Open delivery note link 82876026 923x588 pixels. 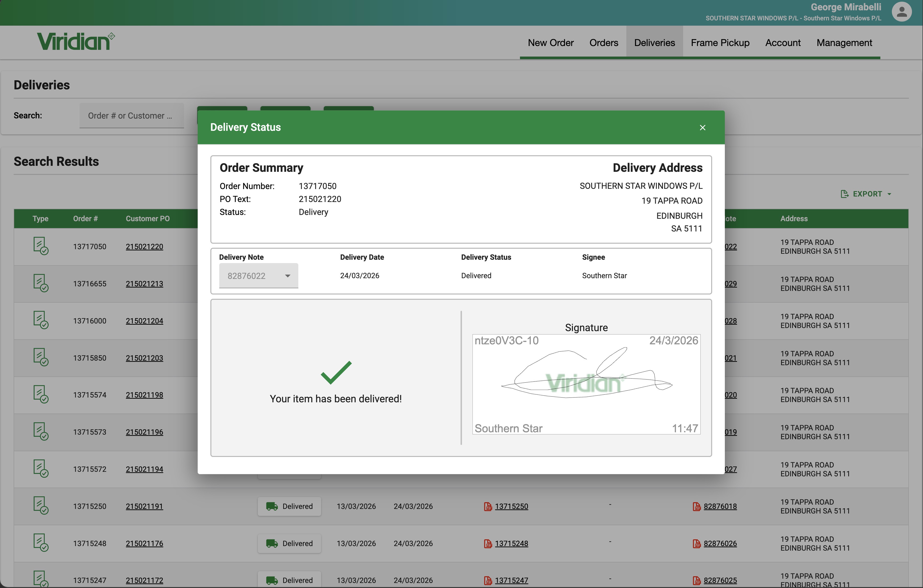pyautogui.click(x=720, y=543)
